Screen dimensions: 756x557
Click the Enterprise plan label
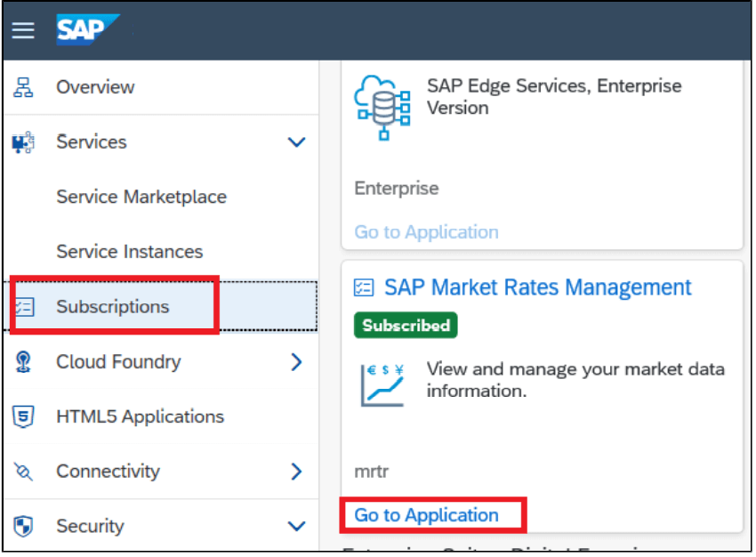click(397, 189)
